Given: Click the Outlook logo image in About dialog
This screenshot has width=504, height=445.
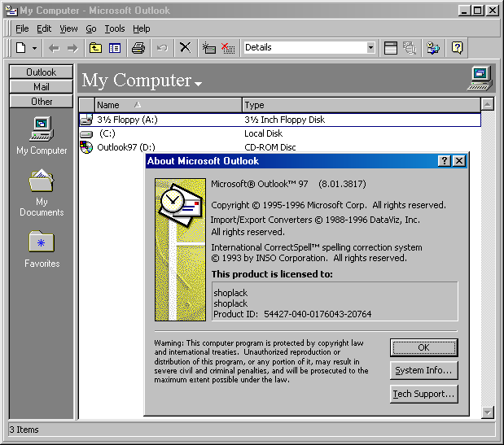Looking at the screenshot, I should tap(180, 250).
